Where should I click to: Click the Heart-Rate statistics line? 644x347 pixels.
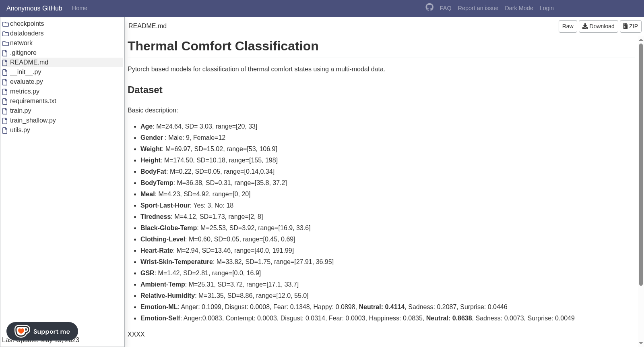coord(217,250)
